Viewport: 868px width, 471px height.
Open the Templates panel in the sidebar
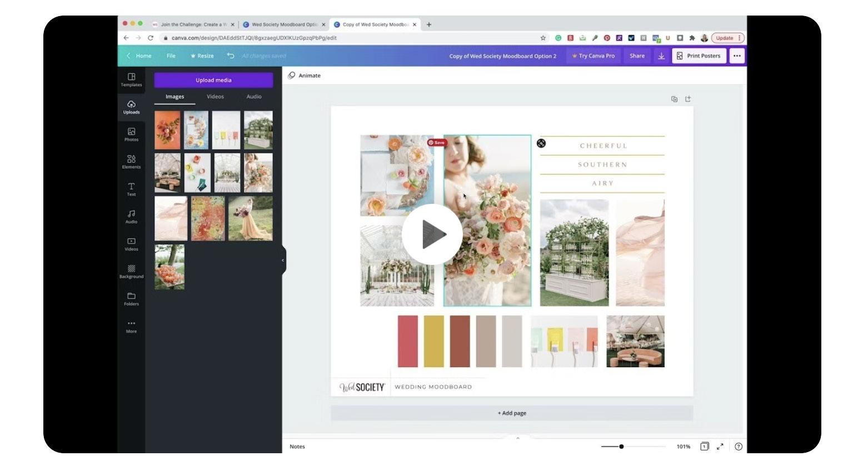[131, 80]
